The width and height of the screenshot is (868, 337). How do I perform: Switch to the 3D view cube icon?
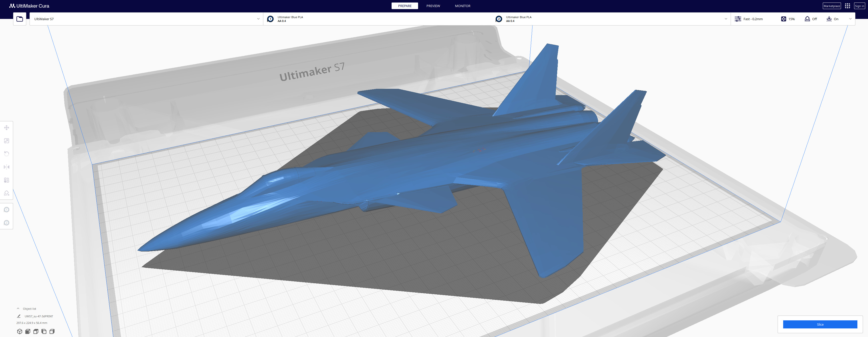(19, 331)
